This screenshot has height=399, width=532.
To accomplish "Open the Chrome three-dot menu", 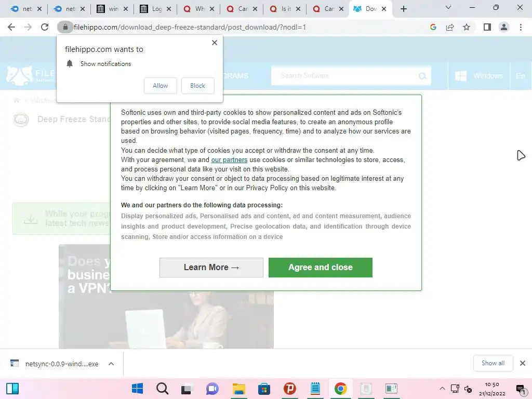I will click(x=521, y=27).
